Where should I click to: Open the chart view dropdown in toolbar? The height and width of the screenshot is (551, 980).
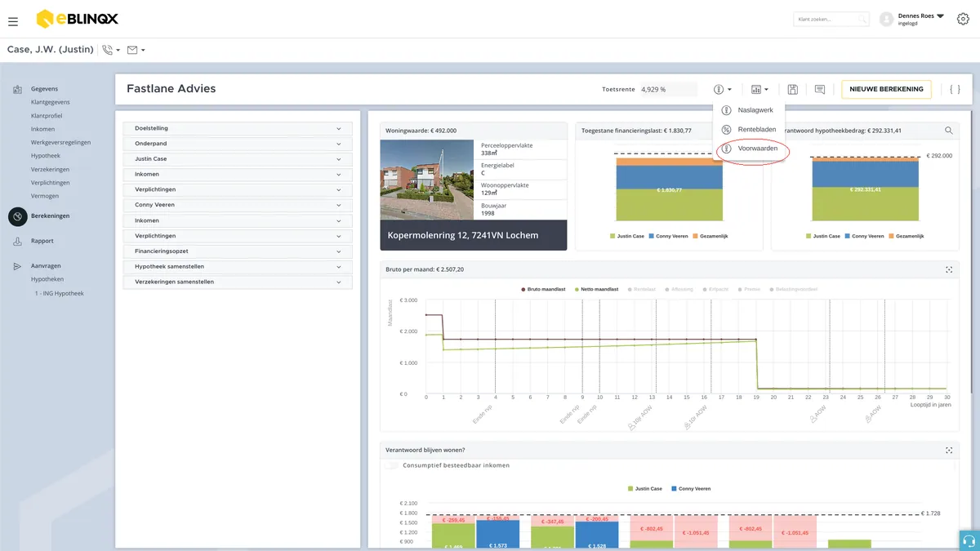coord(759,89)
